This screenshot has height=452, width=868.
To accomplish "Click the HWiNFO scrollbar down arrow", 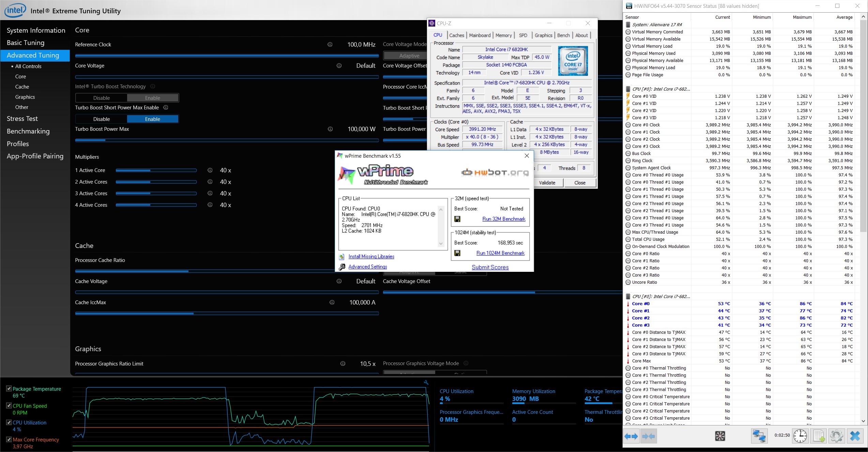I will (x=864, y=421).
